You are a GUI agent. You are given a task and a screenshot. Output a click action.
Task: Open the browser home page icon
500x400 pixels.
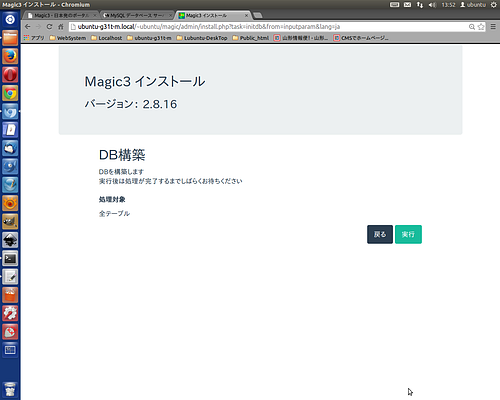[x=60, y=27]
